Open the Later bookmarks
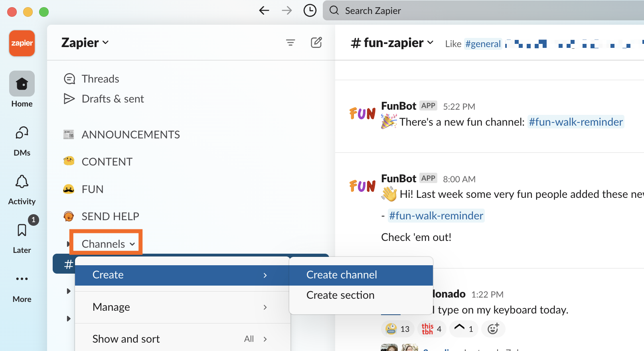This screenshot has width=644, height=351. (22, 239)
